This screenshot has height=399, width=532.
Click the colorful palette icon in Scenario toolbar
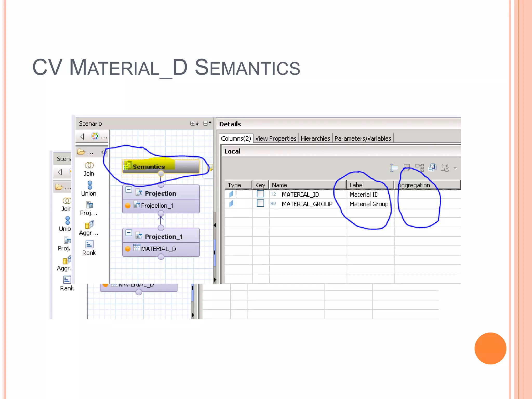coord(95,136)
